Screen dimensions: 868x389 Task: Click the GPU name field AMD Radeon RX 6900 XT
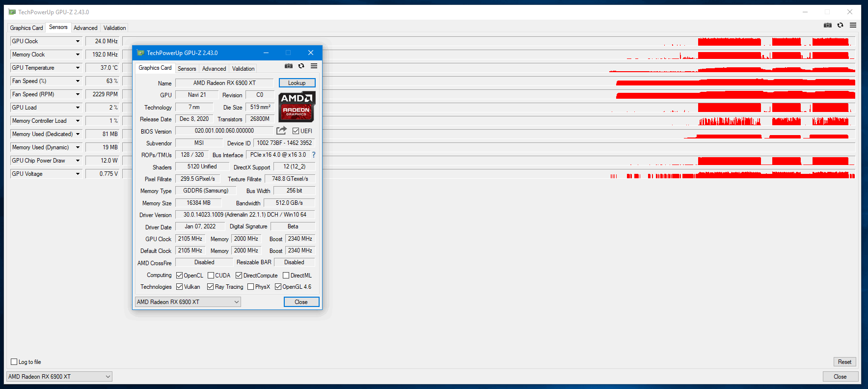224,83
